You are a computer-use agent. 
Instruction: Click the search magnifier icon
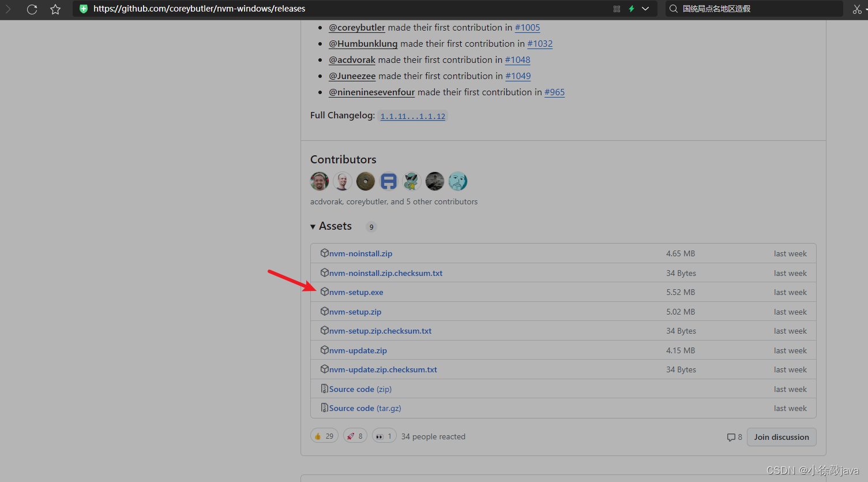click(x=673, y=9)
